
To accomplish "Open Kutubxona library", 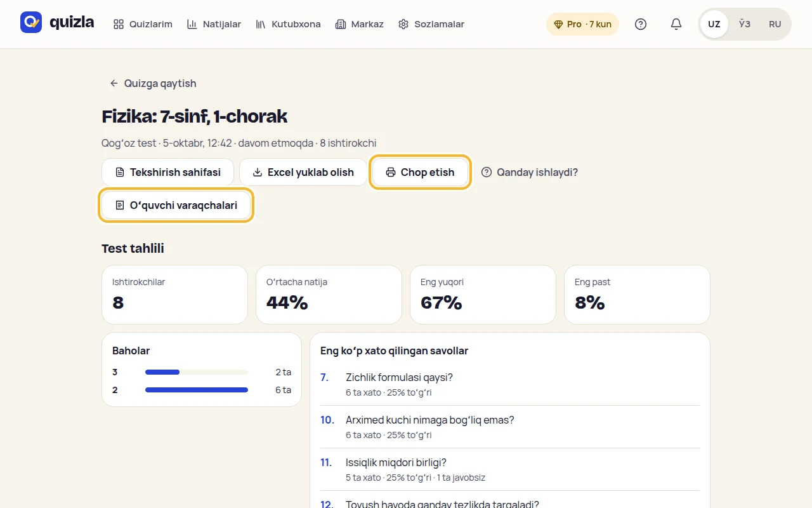I will (x=288, y=24).
